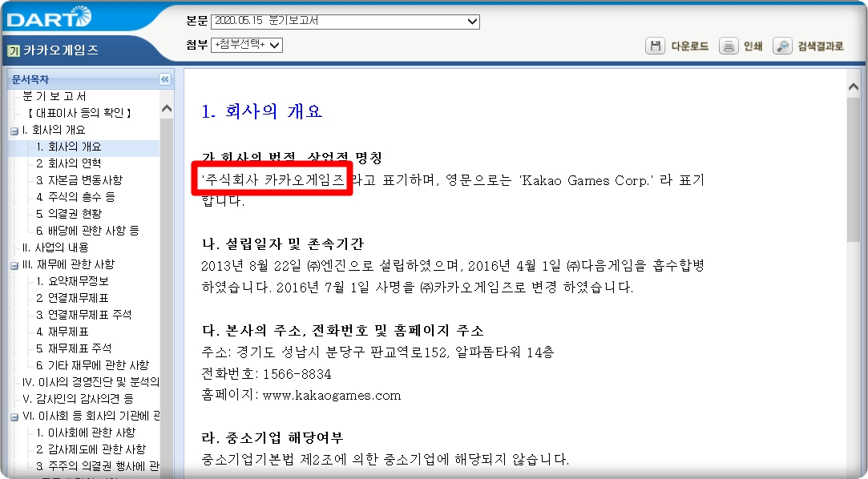Open 3. 자본금 변동사항 tree item
Image resolution: width=868 pixels, height=479 pixels.
(x=79, y=179)
